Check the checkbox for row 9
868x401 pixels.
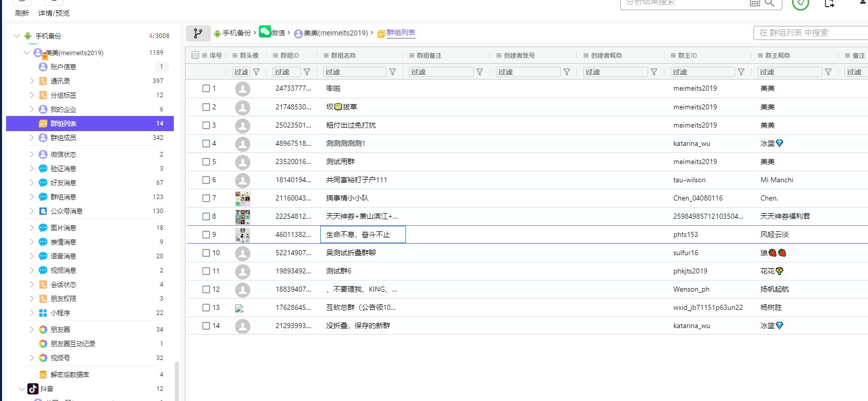click(x=206, y=234)
